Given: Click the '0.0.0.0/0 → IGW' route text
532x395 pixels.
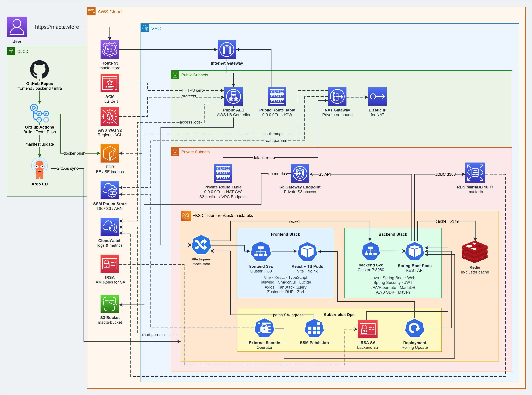Looking at the screenshot, I should click(x=277, y=115).
